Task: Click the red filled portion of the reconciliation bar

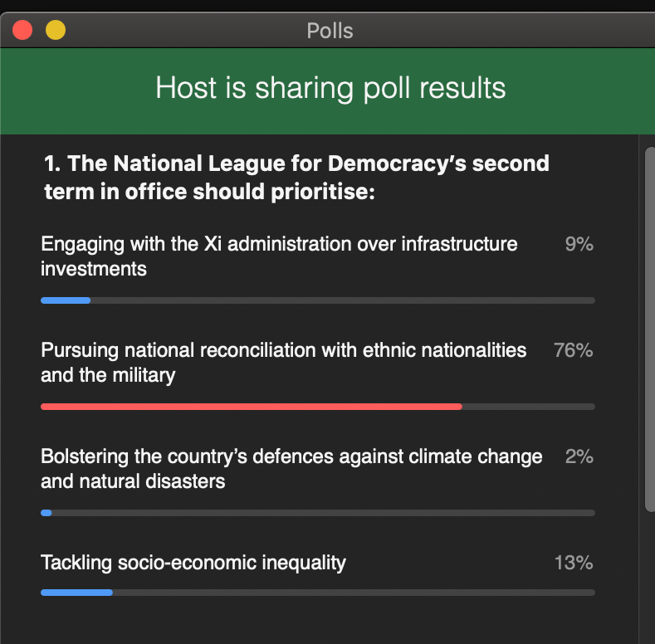Action: tap(251, 407)
